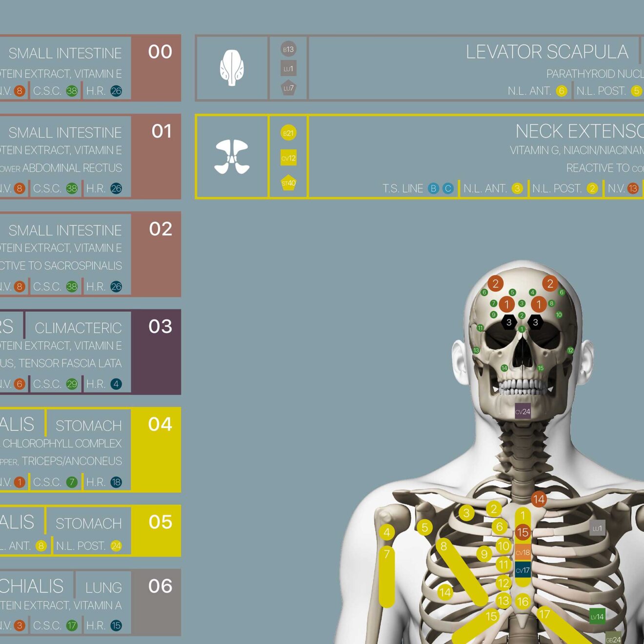Viewport: 644px width, 644px height.
Task: Select the yellow ST40 pentagon marker
Action: 288,182
